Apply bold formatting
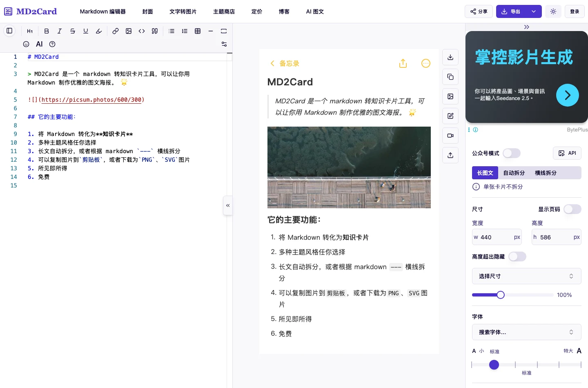Screen dimensions: 588x388 click(x=47, y=31)
